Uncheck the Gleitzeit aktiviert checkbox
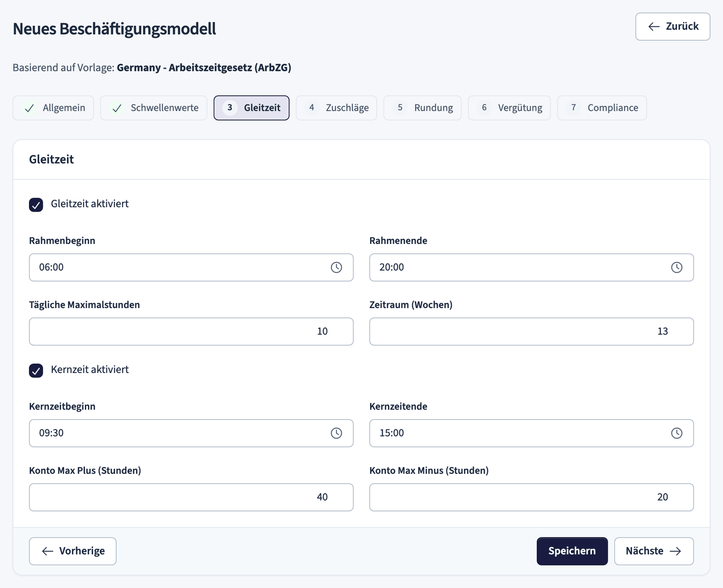This screenshot has height=588, width=723. (36, 205)
